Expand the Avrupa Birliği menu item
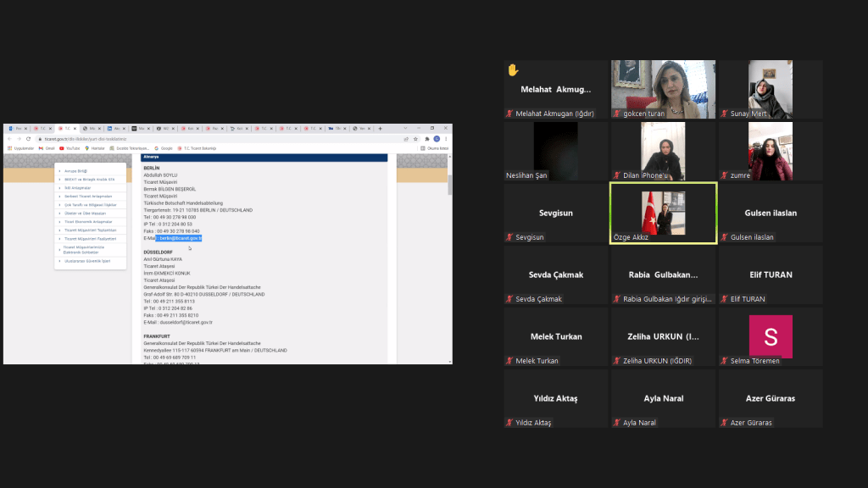The height and width of the screenshot is (488, 868). [x=76, y=171]
